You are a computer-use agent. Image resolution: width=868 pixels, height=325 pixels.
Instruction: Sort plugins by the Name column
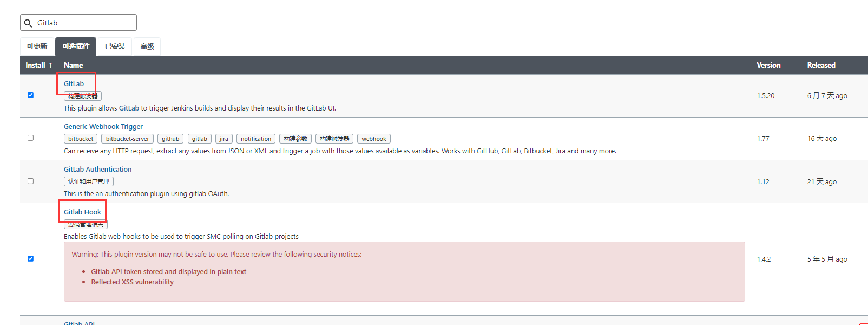73,65
